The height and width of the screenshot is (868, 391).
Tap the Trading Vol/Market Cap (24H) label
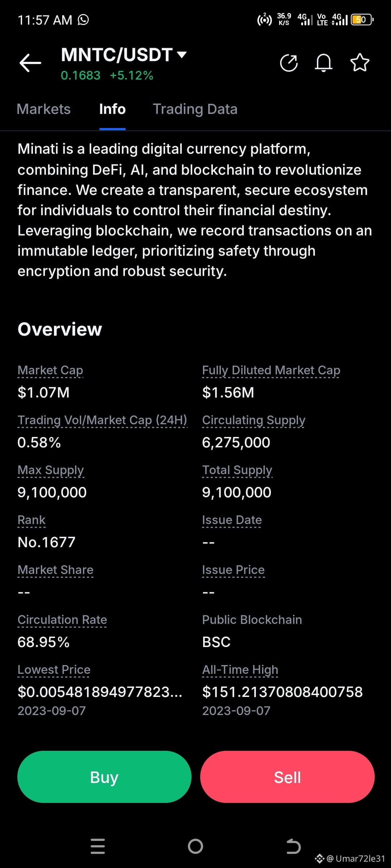click(x=102, y=420)
